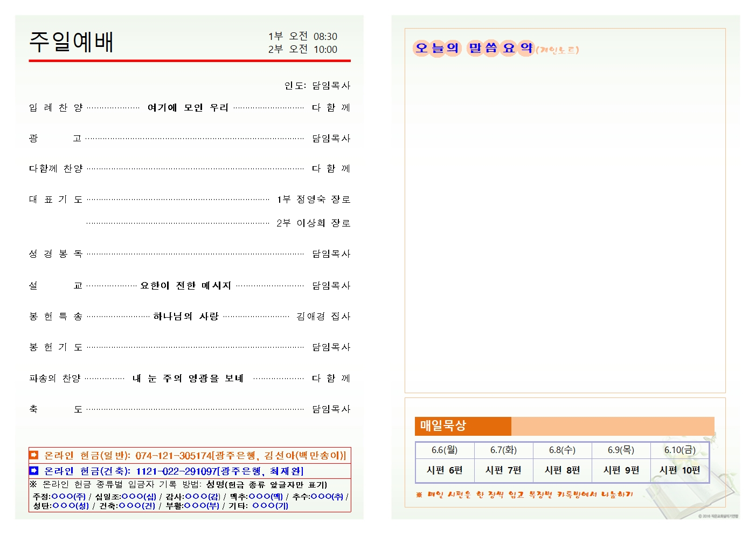The width and height of the screenshot is (756, 535).
Task: Click the red arrow icon beside 온라인 헌금(일반)
Action: 34,455
